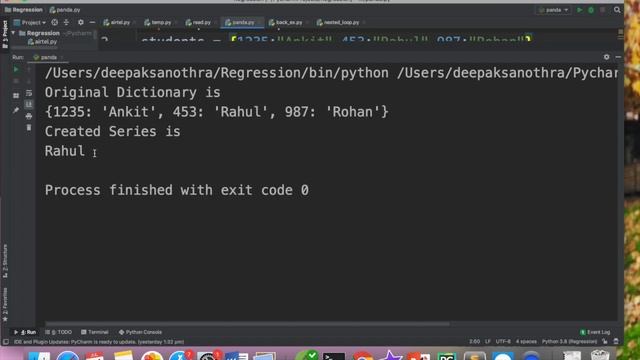
Task: Open Trash in macOS Dock
Action: pyautogui.click(x=600, y=355)
